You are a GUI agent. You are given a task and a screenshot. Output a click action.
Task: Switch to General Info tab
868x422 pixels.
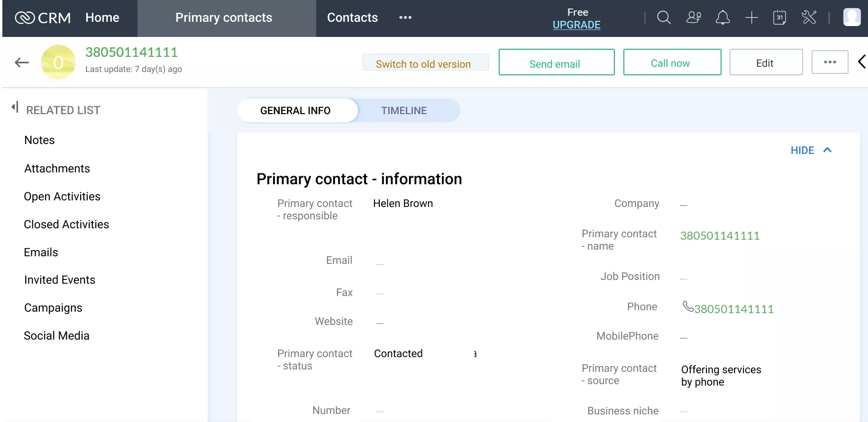[x=297, y=110]
